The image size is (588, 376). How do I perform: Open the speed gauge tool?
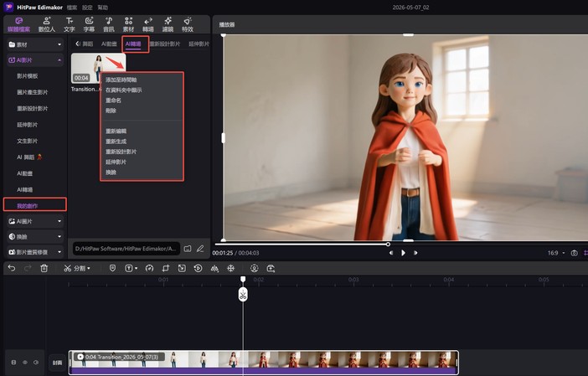click(x=149, y=268)
